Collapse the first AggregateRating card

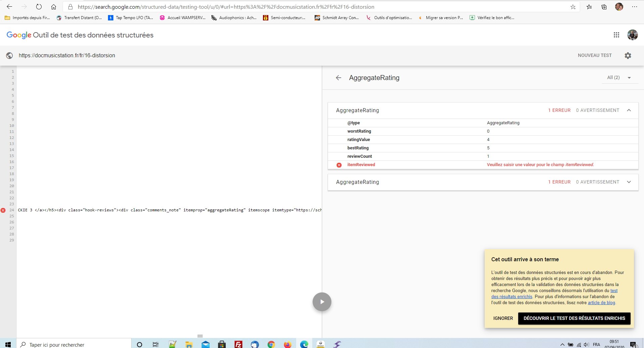[629, 111]
